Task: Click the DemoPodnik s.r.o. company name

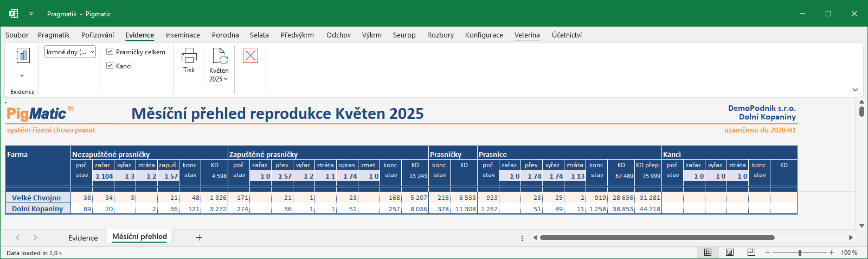Action: 762,108
